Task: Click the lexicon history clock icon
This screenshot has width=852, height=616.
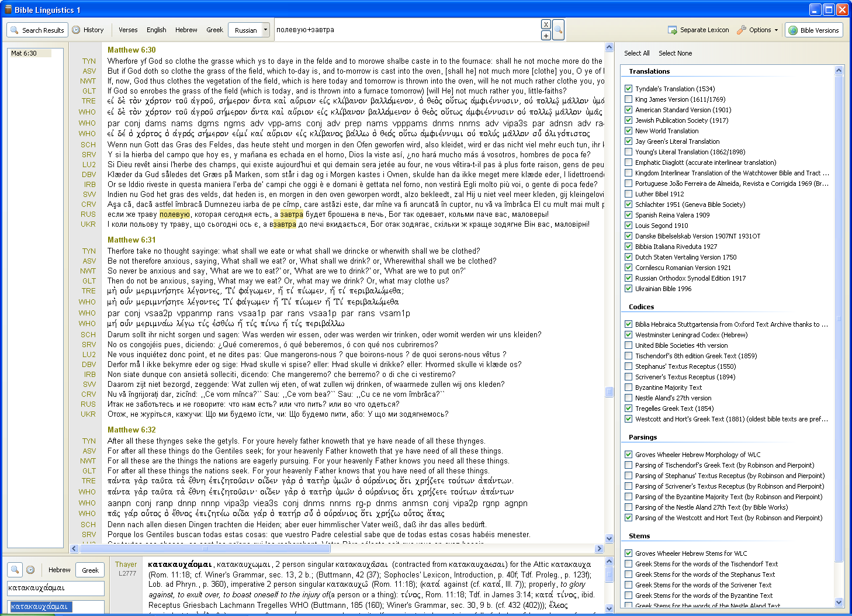Action: point(30,570)
